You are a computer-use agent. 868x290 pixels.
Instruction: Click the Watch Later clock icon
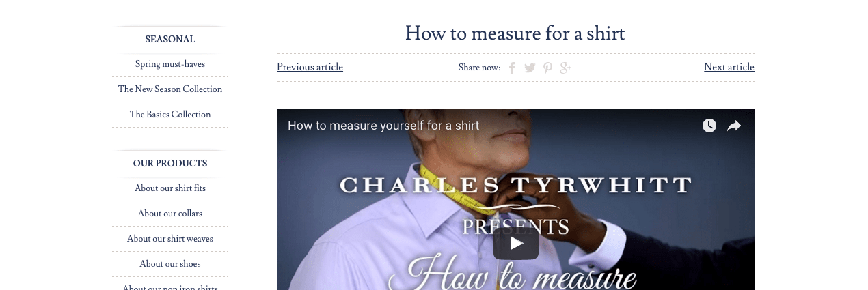coord(709,126)
